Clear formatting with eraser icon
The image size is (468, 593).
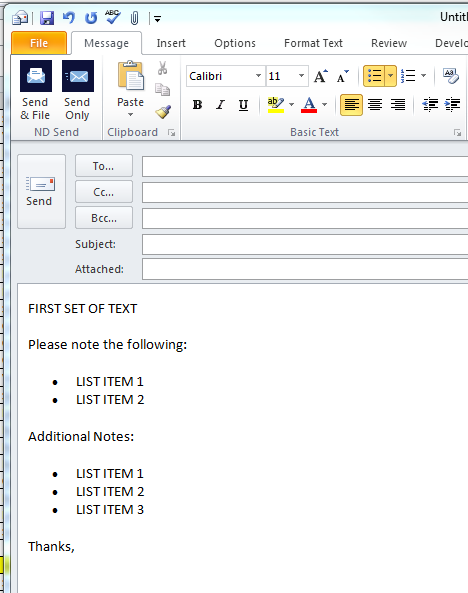pos(451,76)
